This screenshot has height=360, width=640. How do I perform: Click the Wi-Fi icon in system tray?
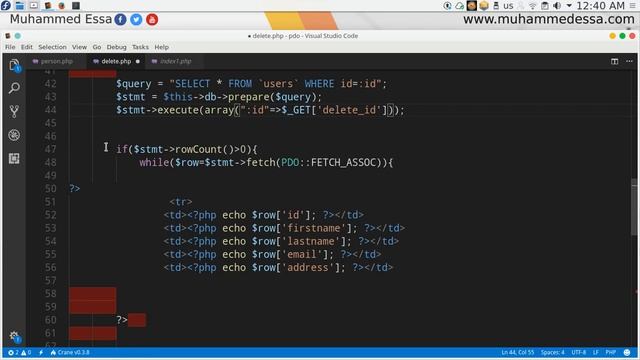point(533,6)
